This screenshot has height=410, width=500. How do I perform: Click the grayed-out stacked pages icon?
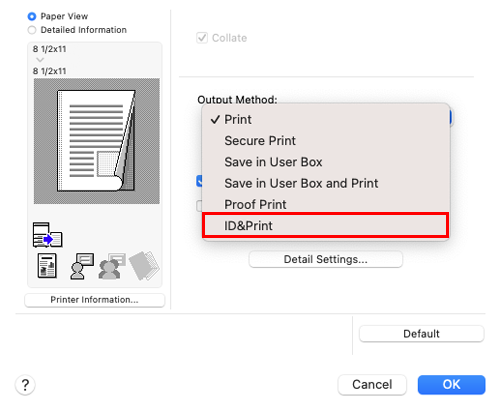[144, 266]
